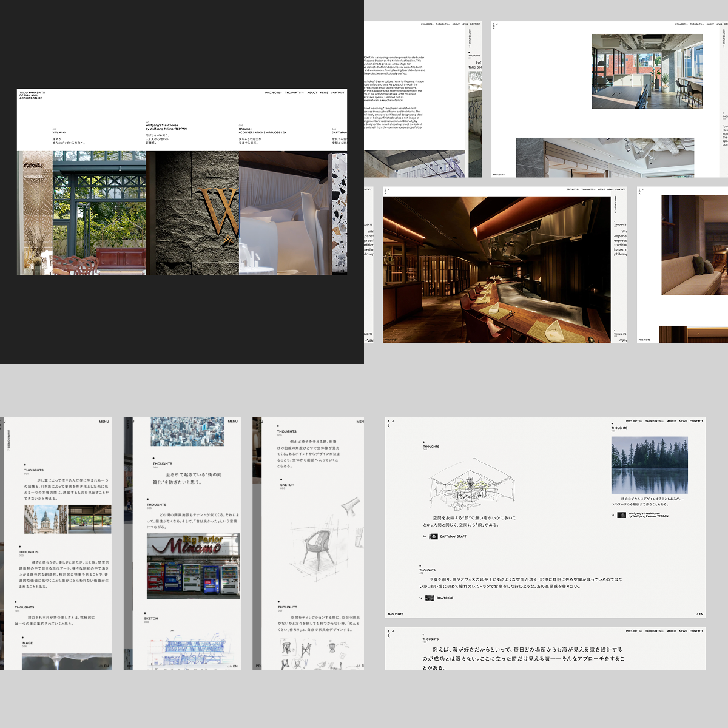Expand PROJECTS in the nav above the forest photo

click(634, 421)
